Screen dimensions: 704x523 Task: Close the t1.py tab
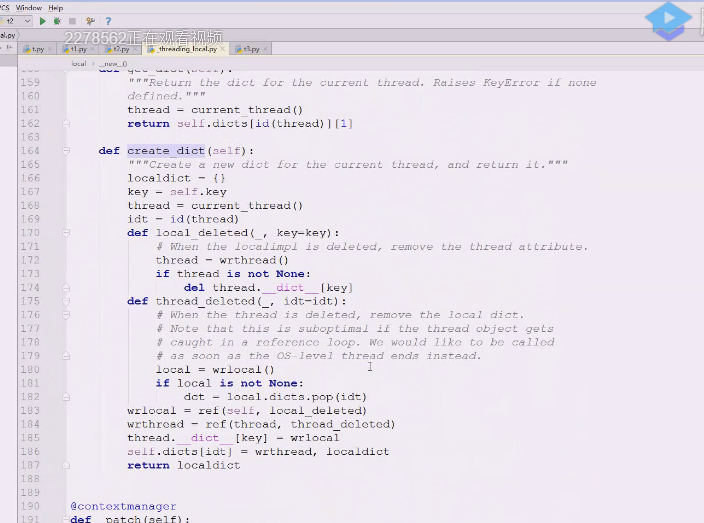92,49
